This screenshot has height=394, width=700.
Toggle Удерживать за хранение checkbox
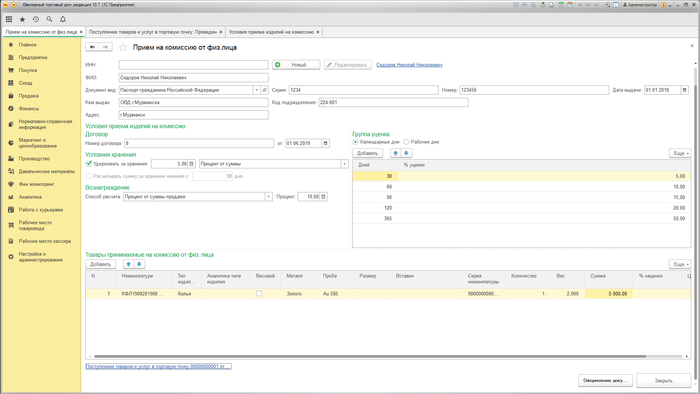coord(88,164)
